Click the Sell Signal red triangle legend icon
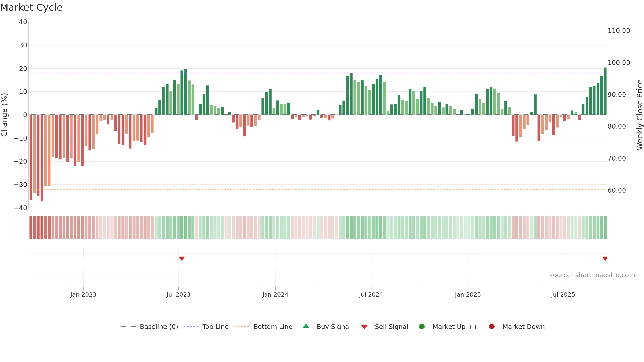644x362 pixels. pos(364,327)
